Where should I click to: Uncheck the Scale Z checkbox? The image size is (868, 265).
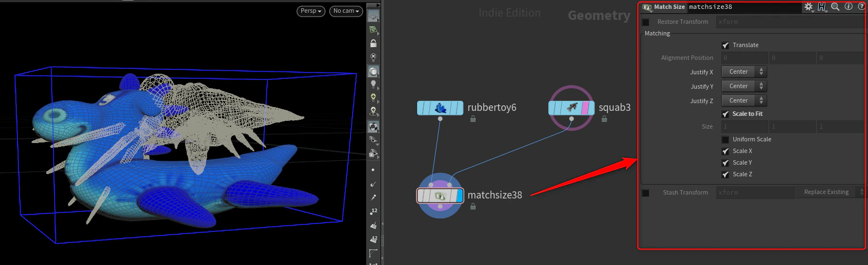726,175
